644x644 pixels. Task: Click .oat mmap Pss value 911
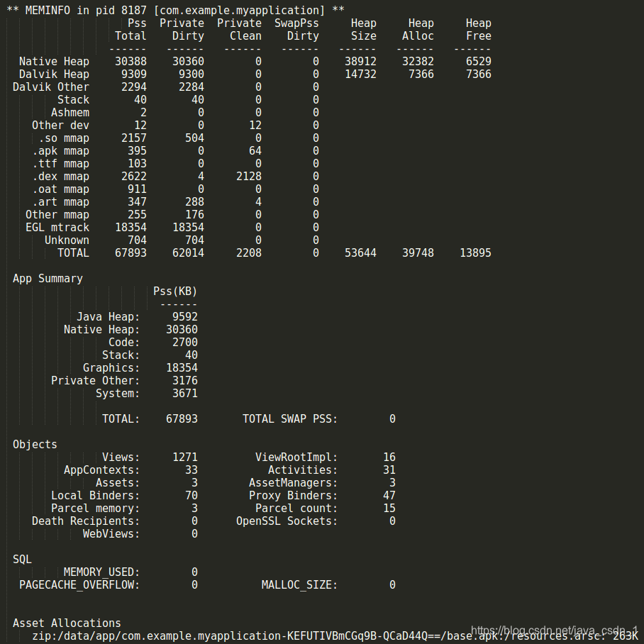pyautogui.click(x=137, y=189)
